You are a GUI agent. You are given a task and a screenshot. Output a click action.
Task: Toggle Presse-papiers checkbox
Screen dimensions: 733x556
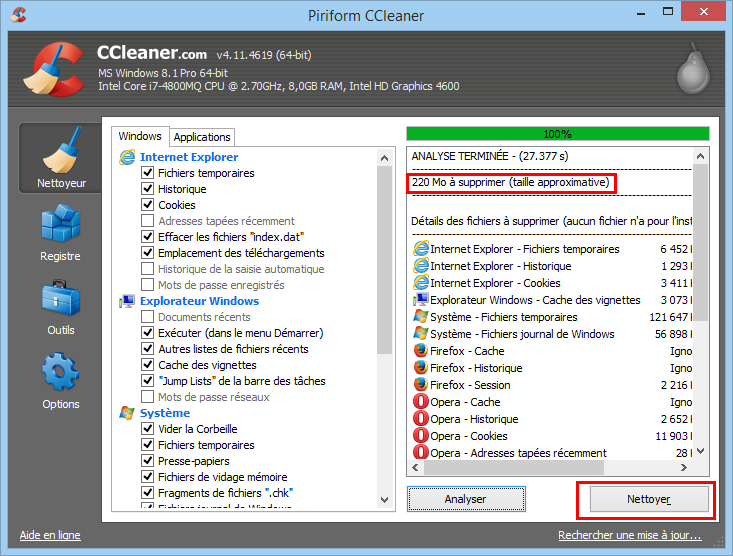[x=148, y=461]
